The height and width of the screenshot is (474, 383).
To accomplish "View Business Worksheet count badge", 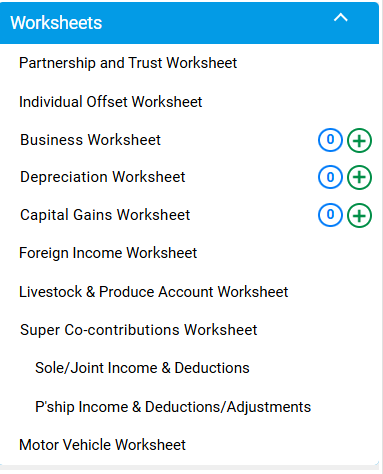I will [330, 140].
